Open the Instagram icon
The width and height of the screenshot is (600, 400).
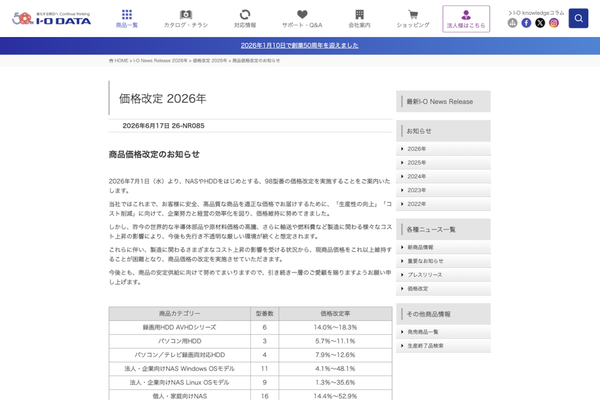pyautogui.click(x=554, y=23)
